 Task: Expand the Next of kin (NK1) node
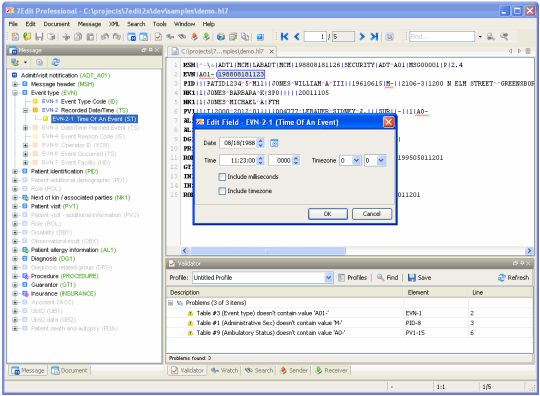click(15, 198)
